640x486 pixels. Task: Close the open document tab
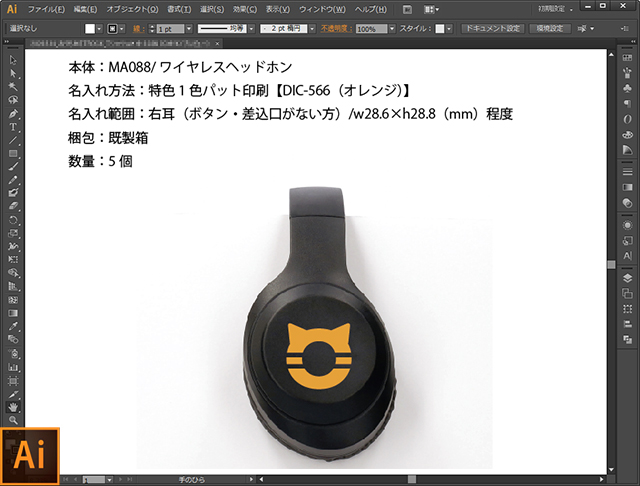217,43
